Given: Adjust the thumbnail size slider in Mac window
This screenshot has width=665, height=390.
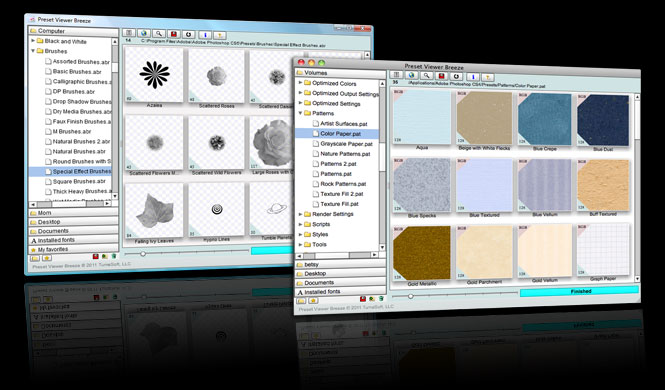Looking at the screenshot, I should (x=410, y=296).
